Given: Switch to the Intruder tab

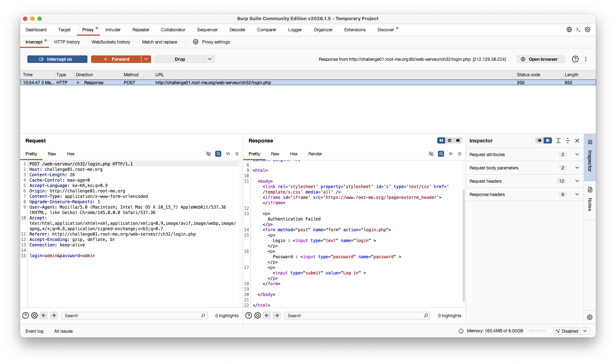Looking at the screenshot, I should (x=113, y=30).
